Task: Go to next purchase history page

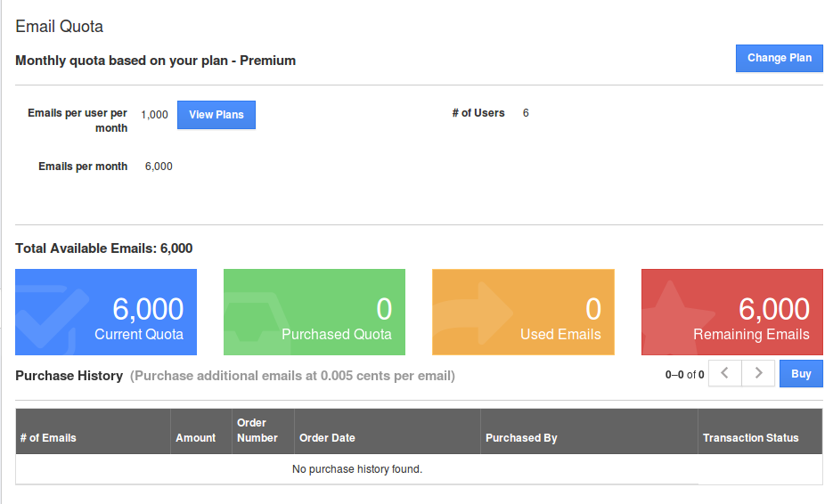Action: (758, 374)
